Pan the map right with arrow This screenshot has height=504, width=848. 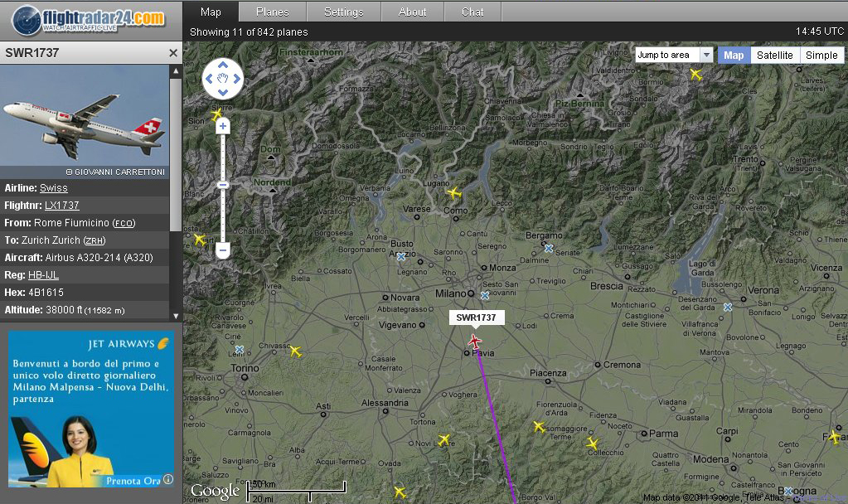point(237,79)
